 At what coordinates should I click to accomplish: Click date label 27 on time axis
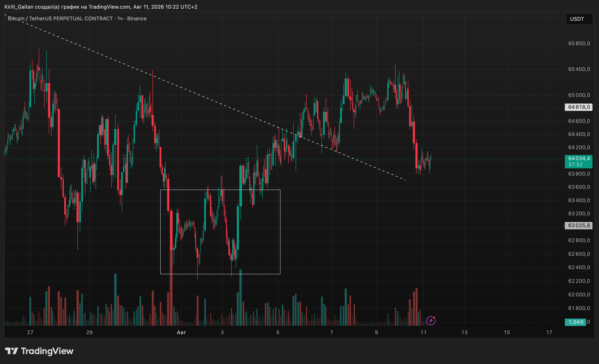click(30, 332)
